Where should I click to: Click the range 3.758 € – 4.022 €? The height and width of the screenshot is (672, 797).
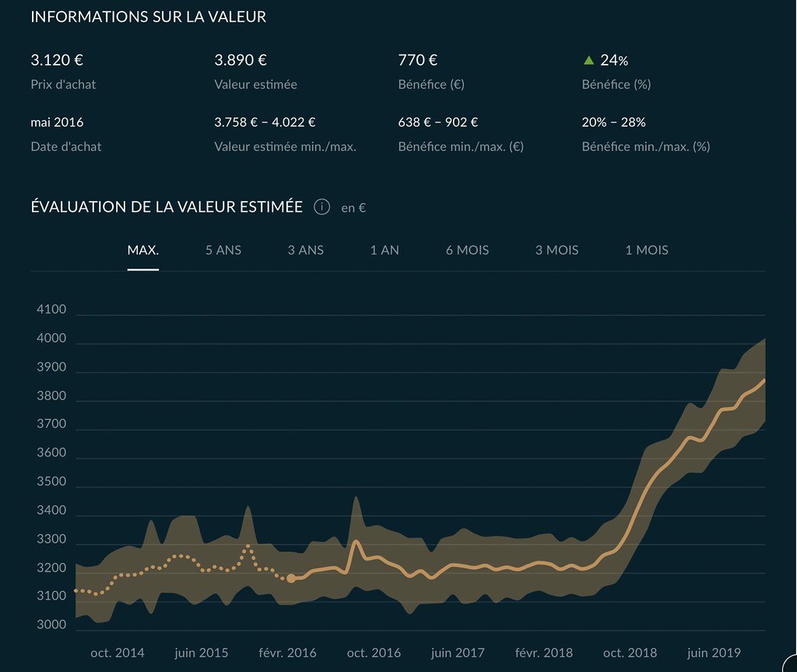click(x=265, y=122)
